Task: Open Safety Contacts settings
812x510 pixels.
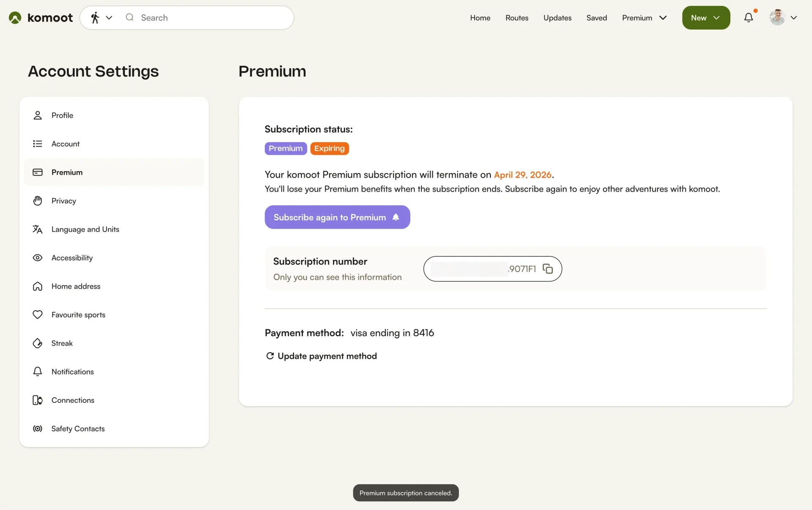Action: coord(114,429)
